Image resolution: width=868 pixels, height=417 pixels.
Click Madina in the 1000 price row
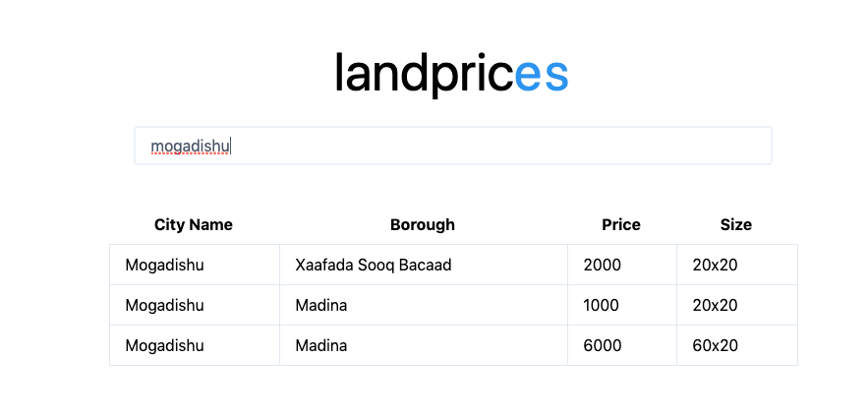[x=321, y=305]
